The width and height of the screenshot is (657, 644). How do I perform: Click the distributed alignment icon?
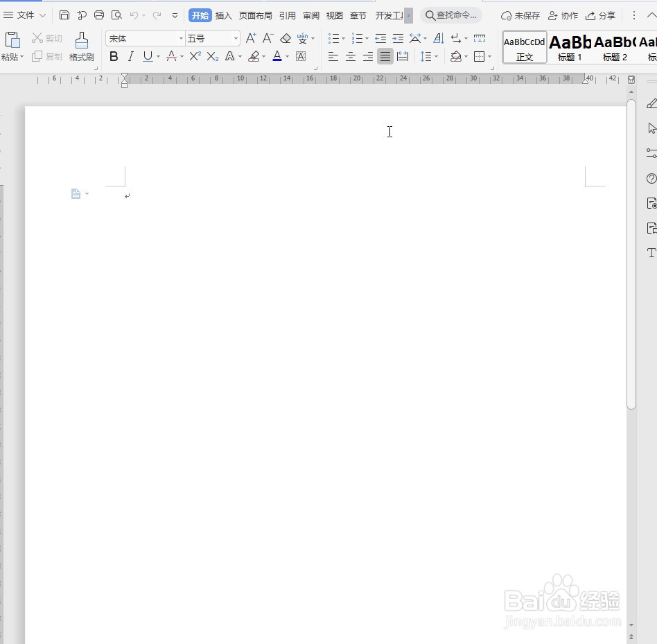403,56
